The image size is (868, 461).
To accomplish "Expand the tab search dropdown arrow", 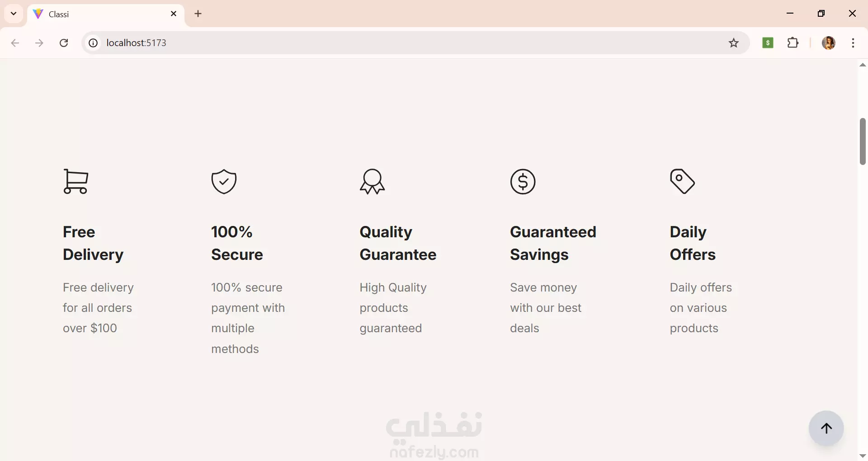I will [14, 14].
